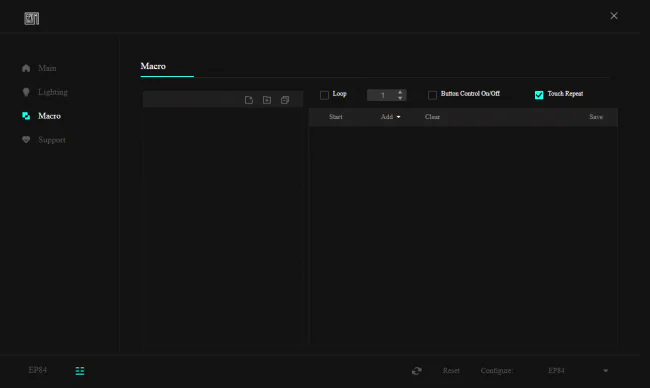
Task: Select the Lighting bulb icon
Action: (x=26, y=92)
